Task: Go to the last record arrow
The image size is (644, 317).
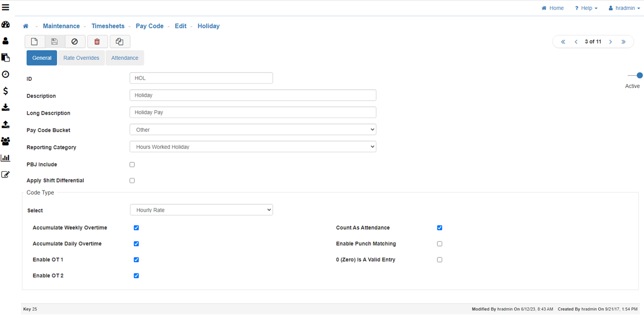Action: coord(623,42)
